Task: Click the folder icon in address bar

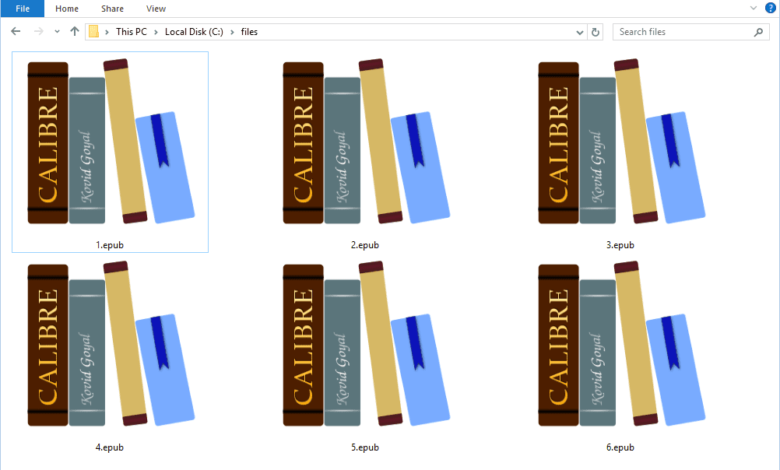Action: [94, 31]
